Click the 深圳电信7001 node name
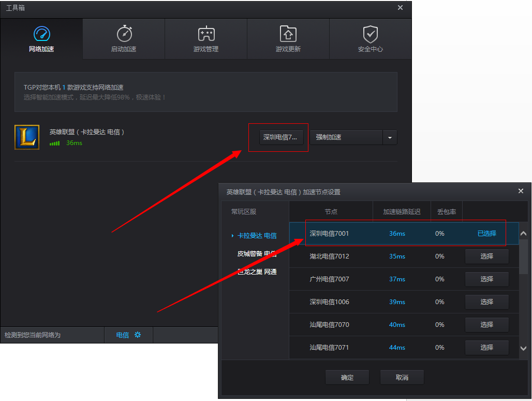The image size is (532, 401). point(329,234)
